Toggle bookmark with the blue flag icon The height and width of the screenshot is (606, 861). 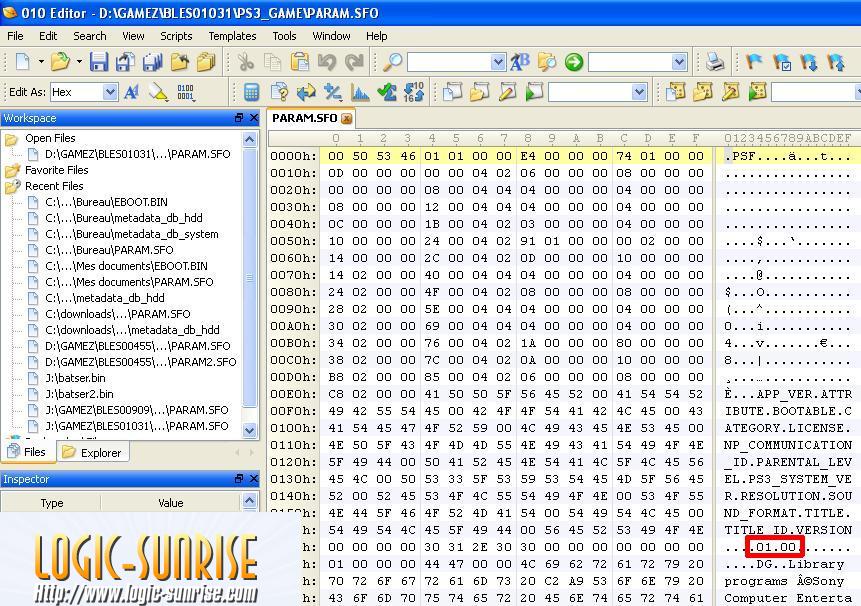pos(754,62)
